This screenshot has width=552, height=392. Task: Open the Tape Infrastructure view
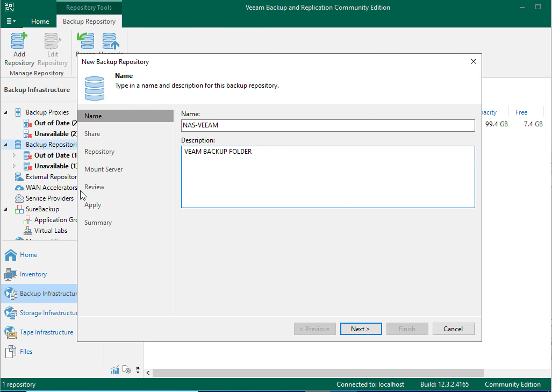39,332
